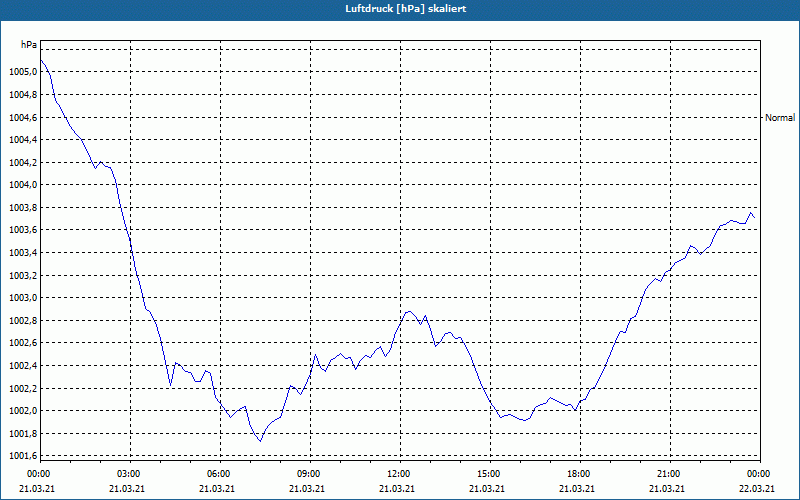Click the 1004,0 y-axis value
The width and height of the screenshot is (800, 500).
(x=23, y=185)
